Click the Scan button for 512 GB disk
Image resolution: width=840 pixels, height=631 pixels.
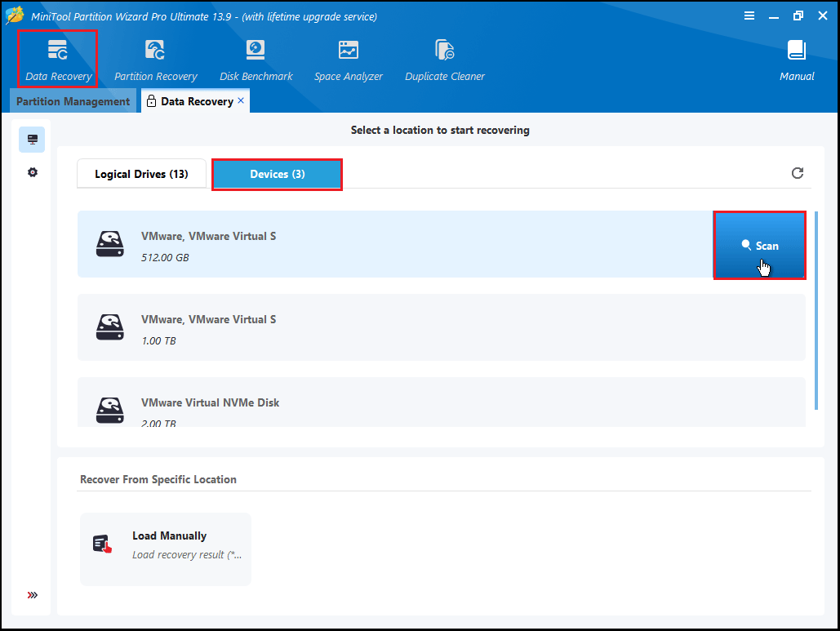pyautogui.click(x=760, y=246)
